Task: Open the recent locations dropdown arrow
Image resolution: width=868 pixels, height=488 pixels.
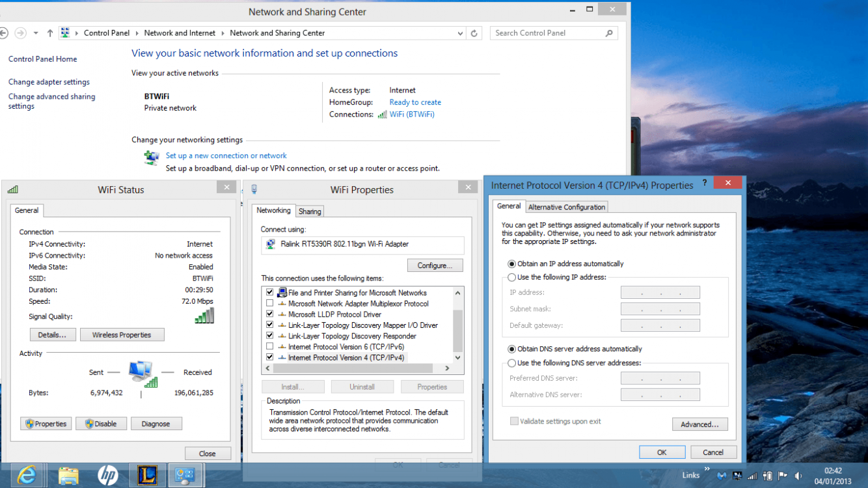Action: 36,33
